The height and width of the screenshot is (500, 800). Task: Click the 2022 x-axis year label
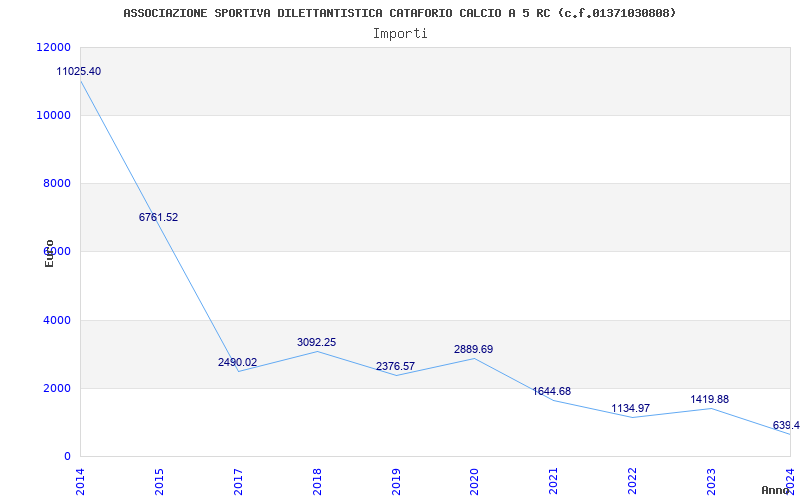[633, 482]
